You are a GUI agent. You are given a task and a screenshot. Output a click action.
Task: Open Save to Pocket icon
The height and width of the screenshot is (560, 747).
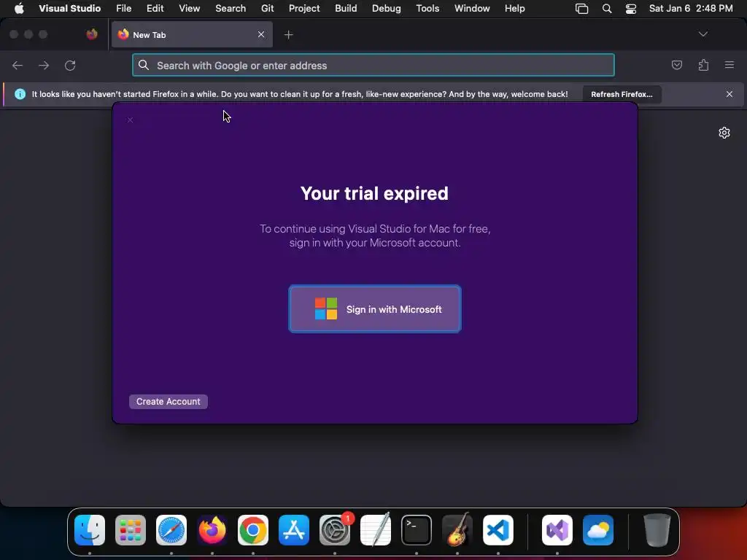pos(676,65)
